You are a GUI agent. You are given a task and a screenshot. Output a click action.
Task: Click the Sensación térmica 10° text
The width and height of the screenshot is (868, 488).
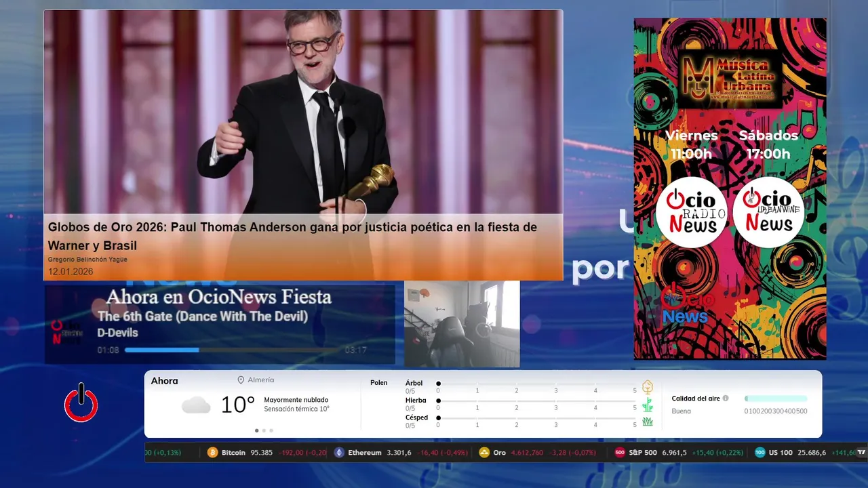click(296, 409)
